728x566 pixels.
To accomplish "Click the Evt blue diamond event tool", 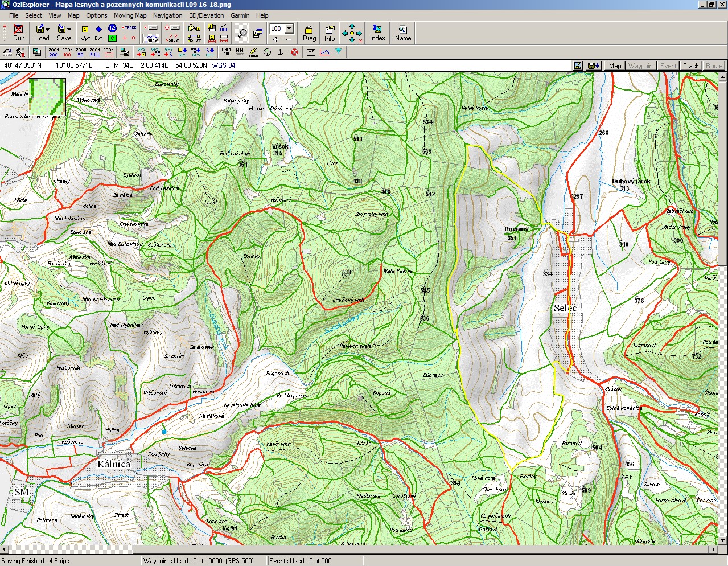I will [98, 32].
